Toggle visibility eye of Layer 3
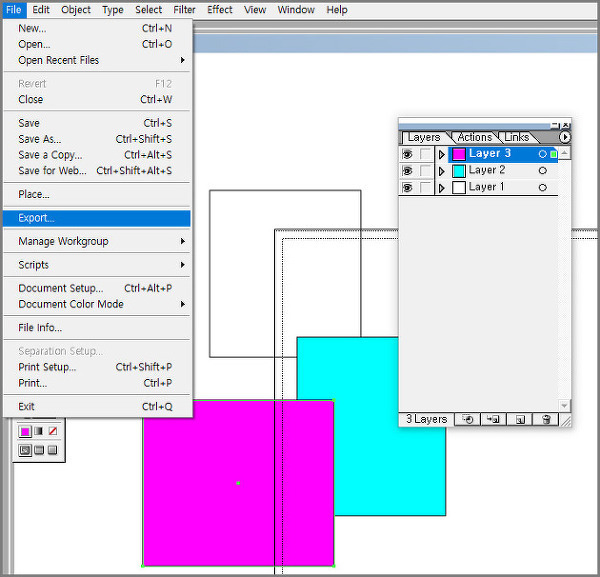600x577 pixels. pyautogui.click(x=407, y=154)
